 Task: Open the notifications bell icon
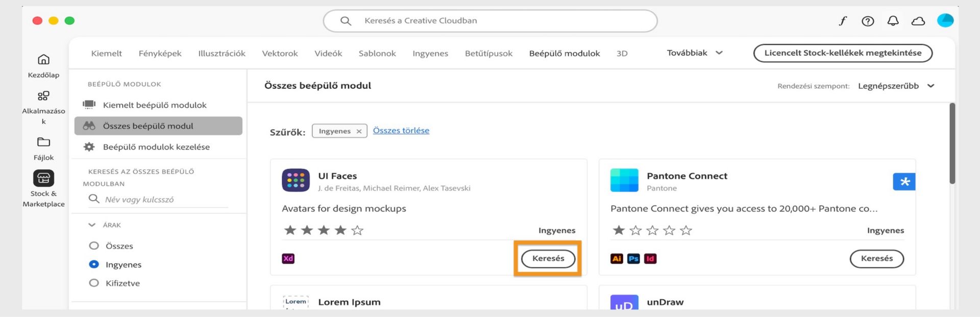point(893,21)
